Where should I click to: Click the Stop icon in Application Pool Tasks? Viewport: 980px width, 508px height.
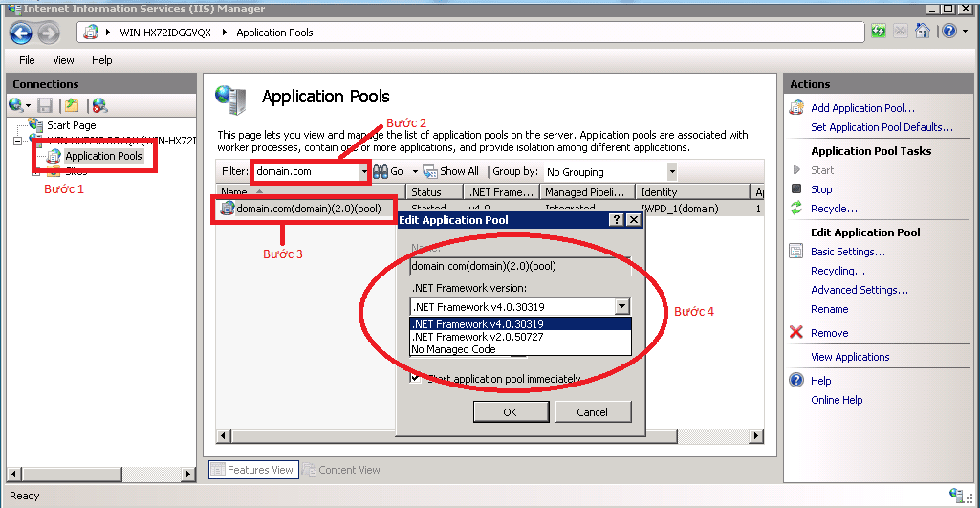click(796, 189)
